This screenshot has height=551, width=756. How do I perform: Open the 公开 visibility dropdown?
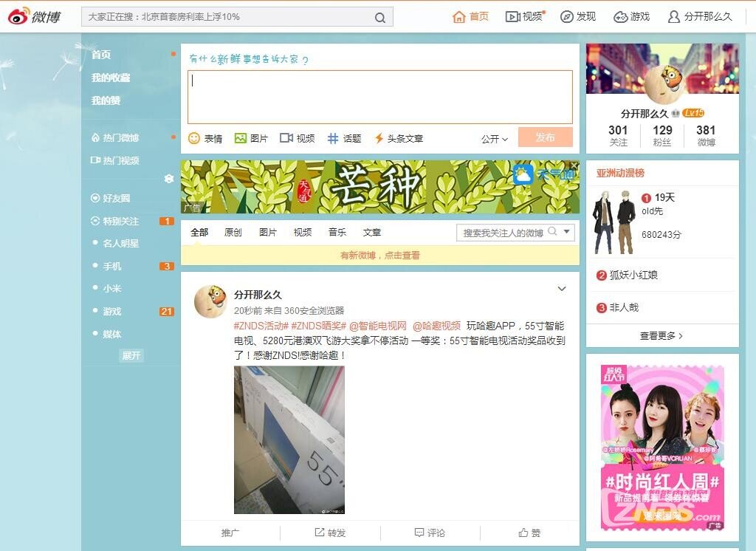pos(494,139)
